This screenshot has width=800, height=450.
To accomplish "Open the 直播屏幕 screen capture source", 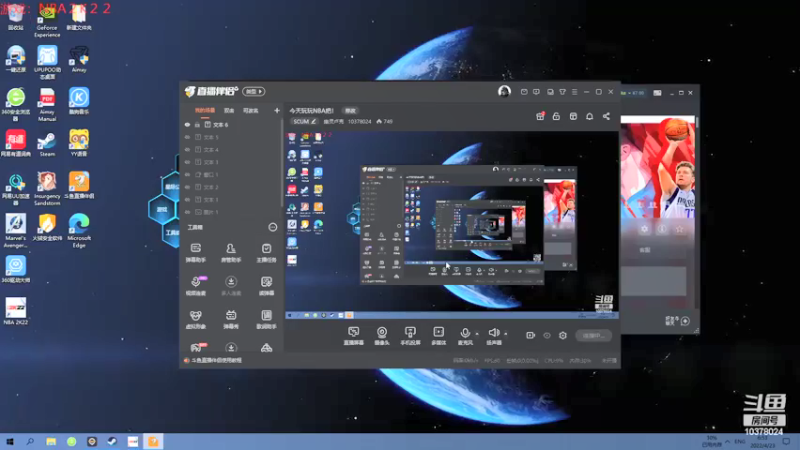I will point(354,336).
